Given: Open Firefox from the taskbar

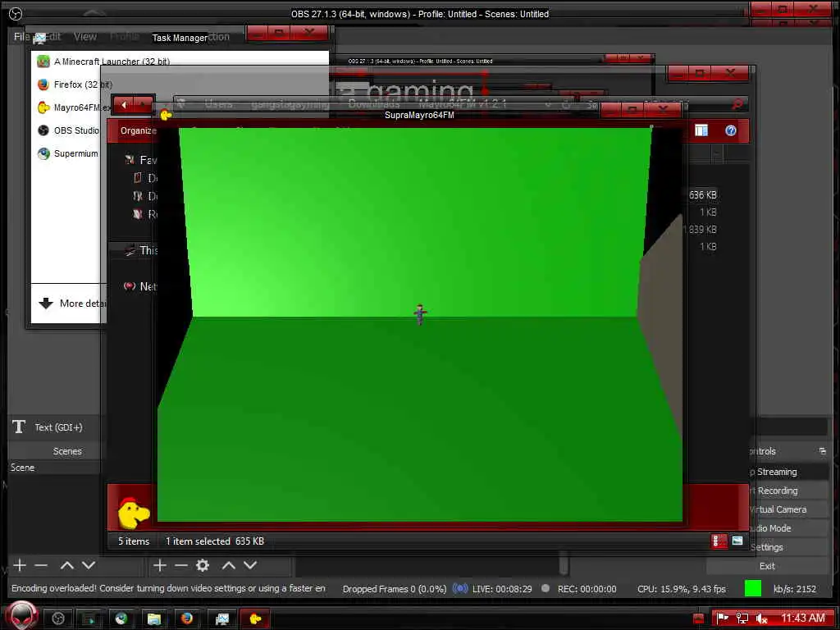Looking at the screenshot, I should (x=187, y=619).
